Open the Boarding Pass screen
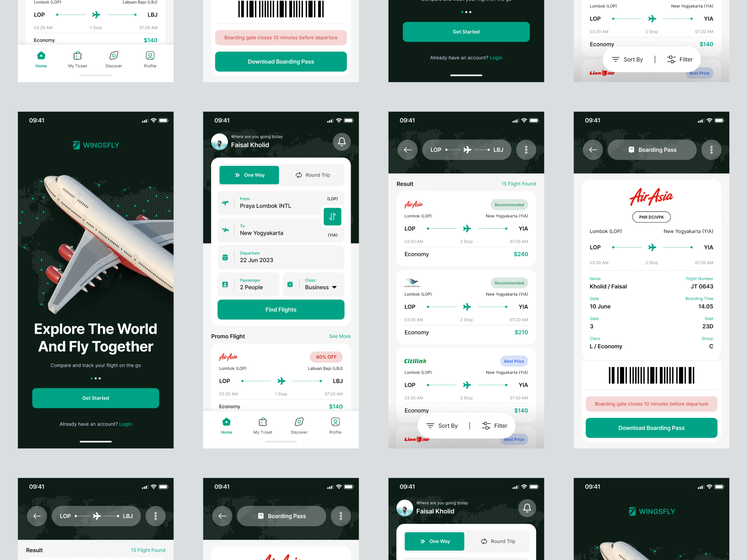 click(652, 149)
